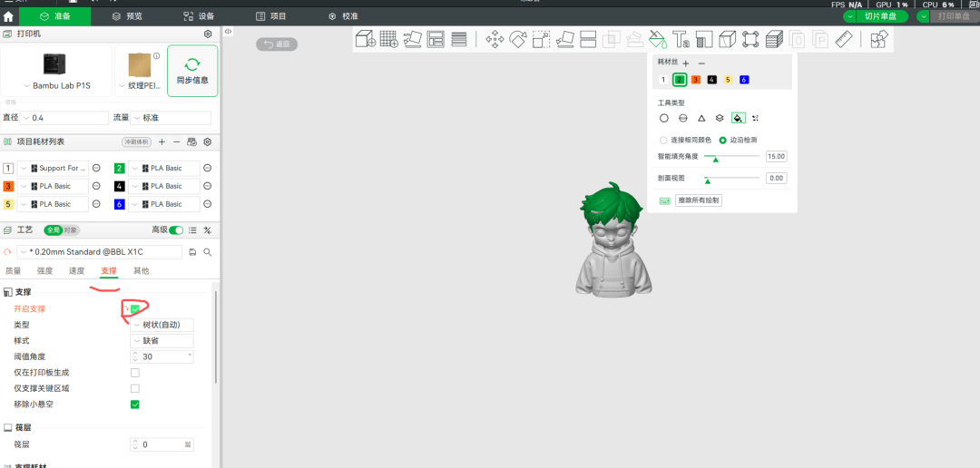Click the 返回 return button
Screen dimensions: 980x468
(x=277, y=44)
